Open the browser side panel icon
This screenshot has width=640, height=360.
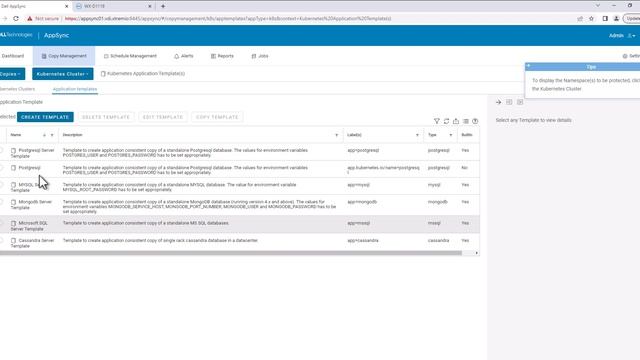(x=605, y=18)
